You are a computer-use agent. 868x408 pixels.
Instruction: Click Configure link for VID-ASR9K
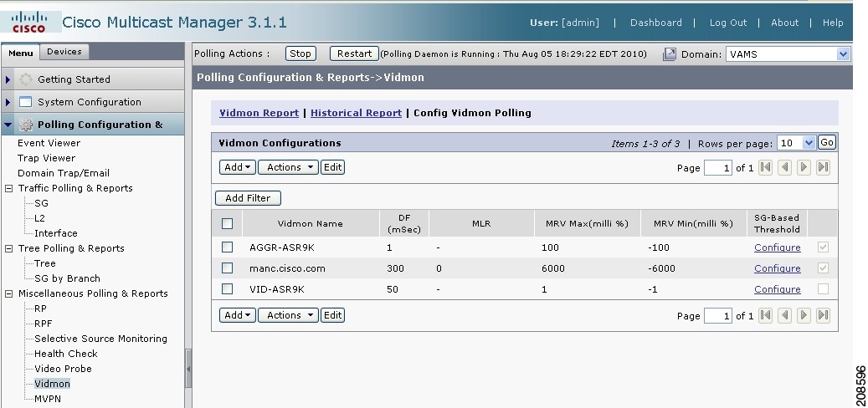tap(778, 289)
